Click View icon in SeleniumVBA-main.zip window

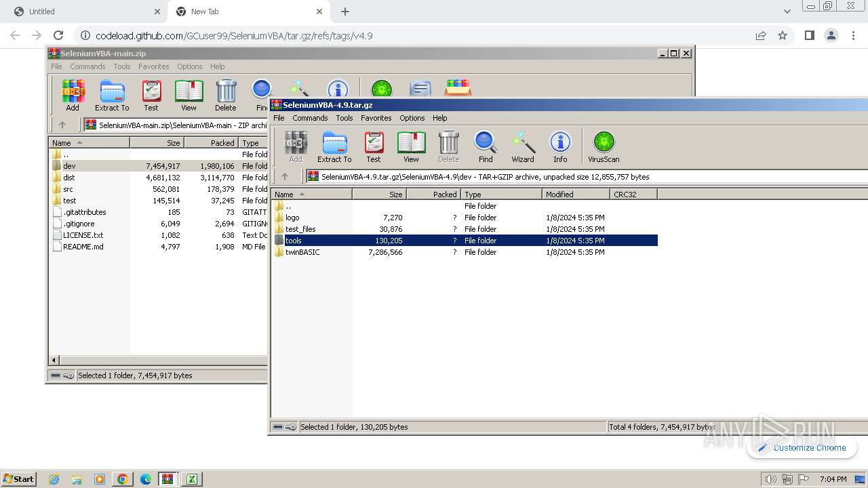(x=189, y=96)
